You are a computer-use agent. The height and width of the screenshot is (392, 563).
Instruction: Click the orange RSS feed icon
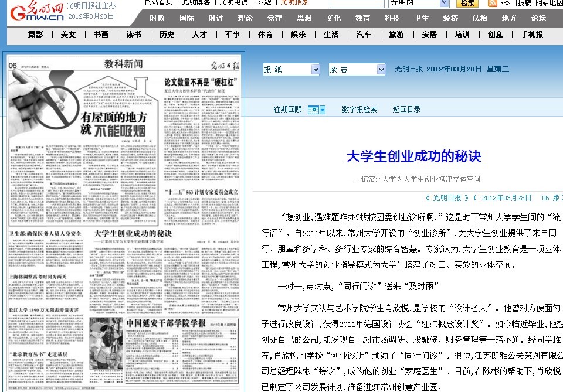(x=492, y=3)
